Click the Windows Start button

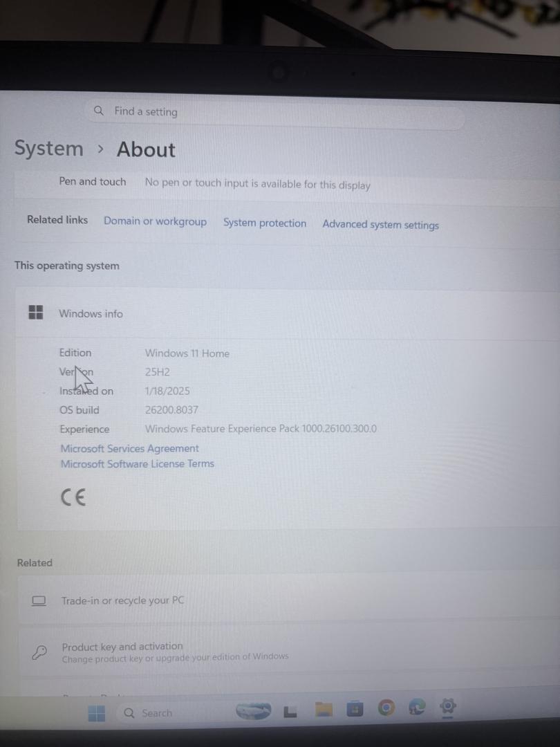[x=97, y=713]
